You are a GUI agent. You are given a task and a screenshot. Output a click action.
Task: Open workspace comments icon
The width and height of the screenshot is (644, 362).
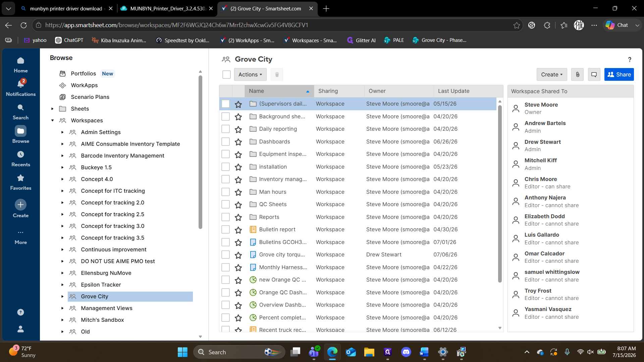(594, 74)
